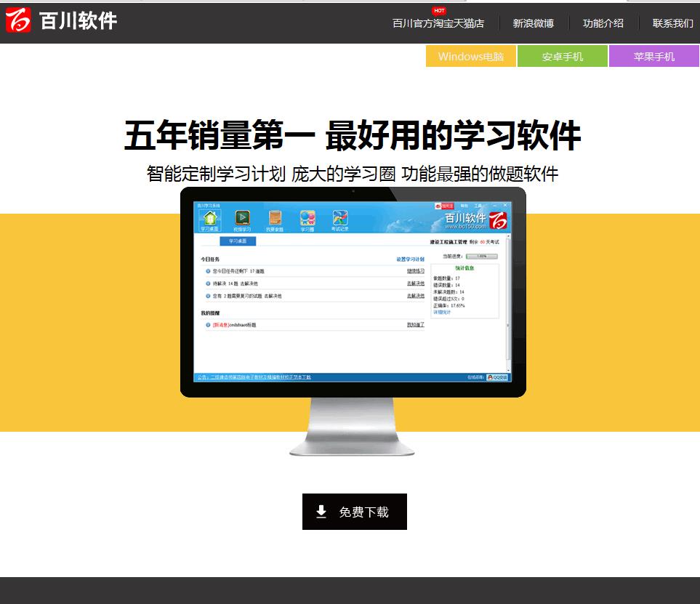The width and height of the screenshot is (700, 604).
Task: Open 百川官方淘宝天猫店 link
Action: coord(438,23)
